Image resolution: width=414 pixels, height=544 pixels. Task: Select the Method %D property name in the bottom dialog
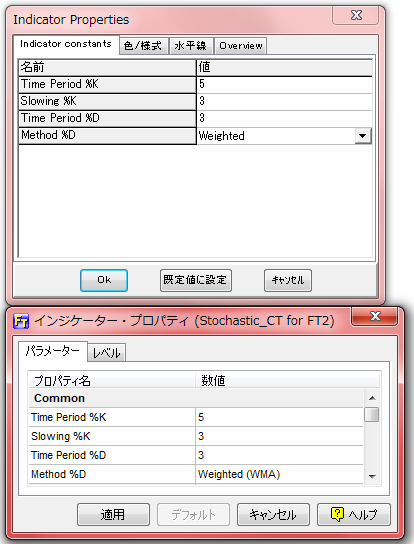(112, 474)
